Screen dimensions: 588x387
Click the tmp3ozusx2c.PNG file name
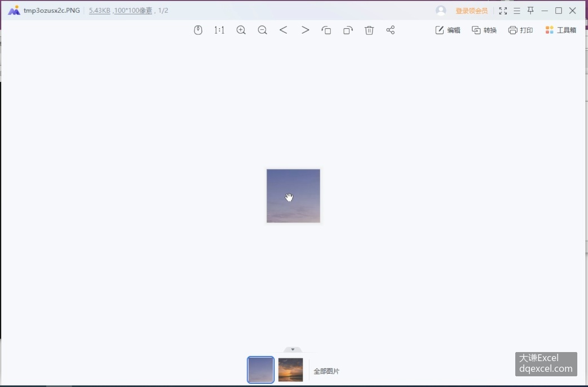click(52, 11)
